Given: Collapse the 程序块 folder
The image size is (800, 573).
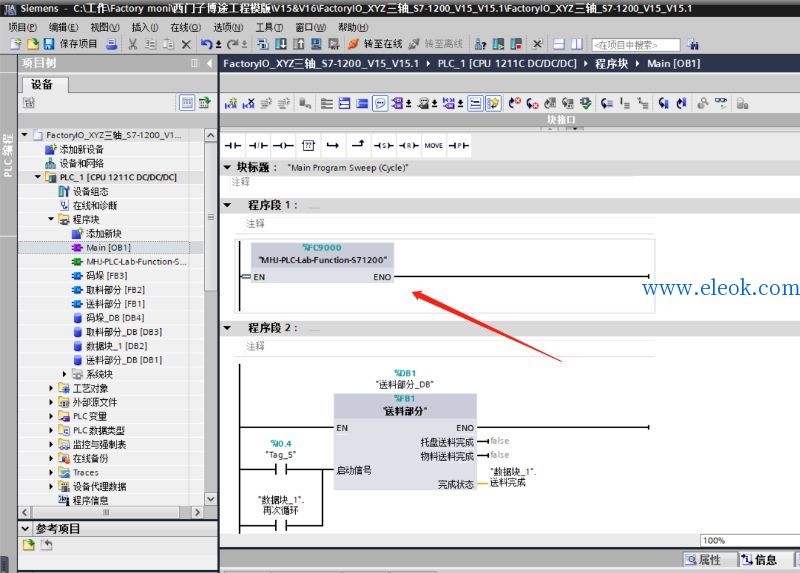Looking at the screenshot, I should [x=51, y=219].
